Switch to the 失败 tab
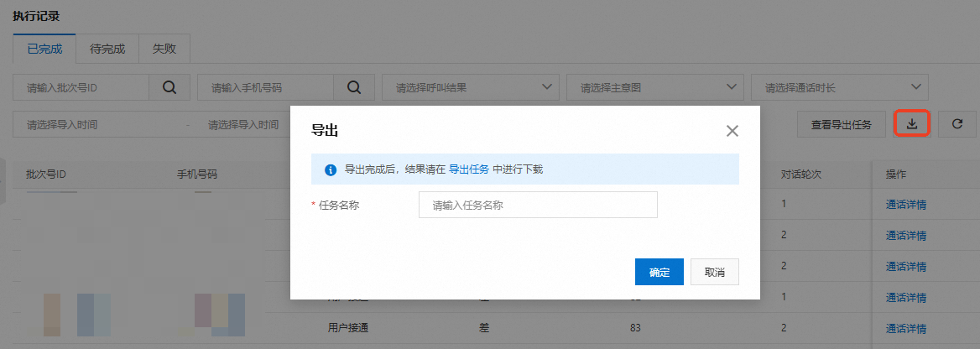This screenshot has height=349, width=980. point(164,49)
